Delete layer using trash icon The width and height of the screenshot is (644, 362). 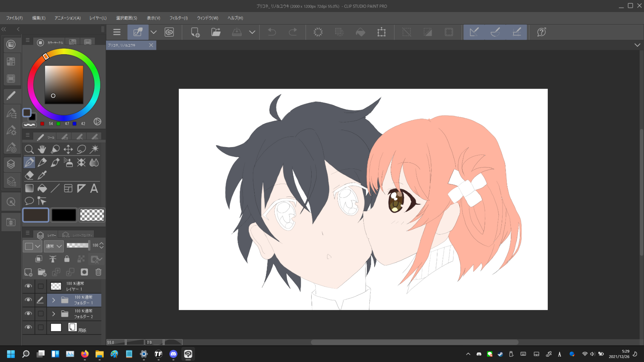pos(98,272)
